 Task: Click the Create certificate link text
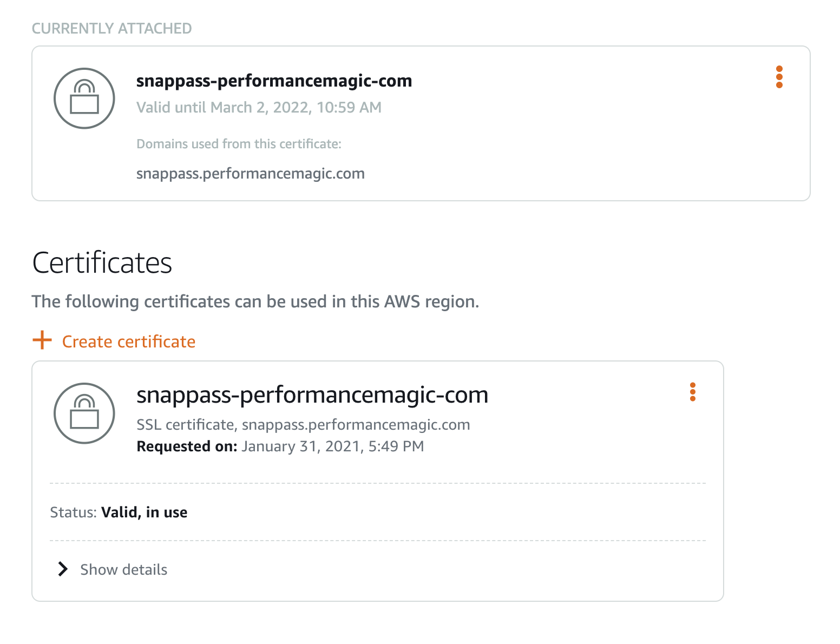tap(129, 341)
